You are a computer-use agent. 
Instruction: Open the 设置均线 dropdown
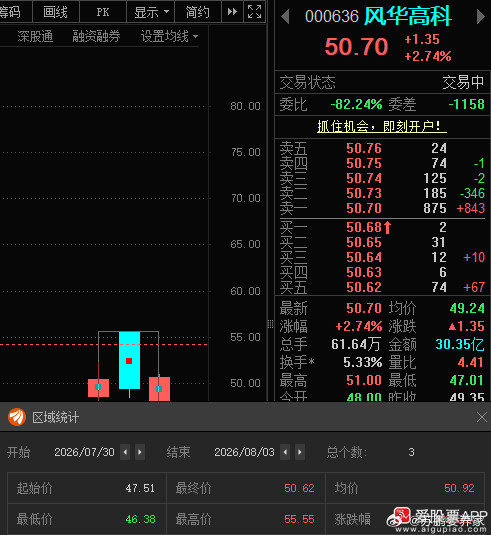pyautogui.click(x=169, y=36)
